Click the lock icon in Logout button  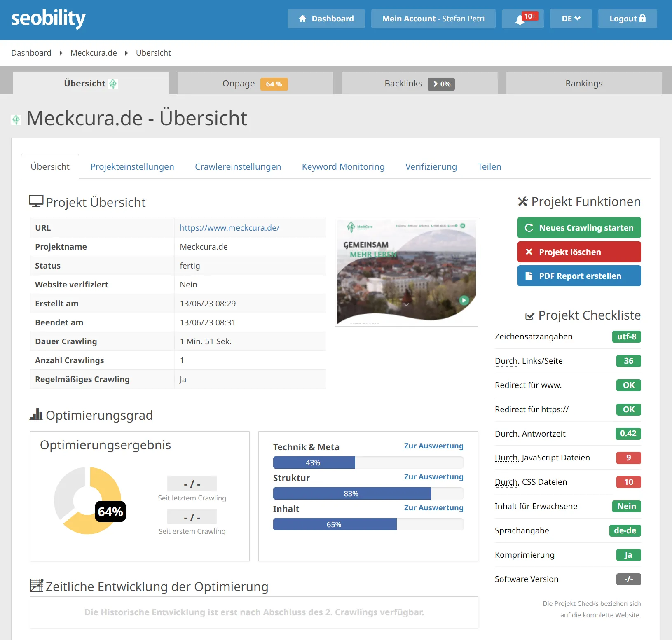coord(642,18)
